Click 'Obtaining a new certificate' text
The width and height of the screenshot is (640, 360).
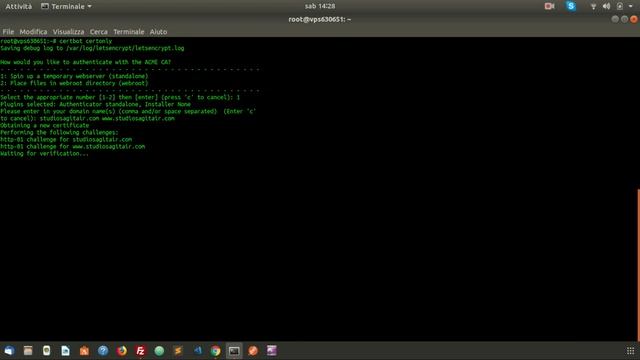pyautogui.click(x=44, y=125)
